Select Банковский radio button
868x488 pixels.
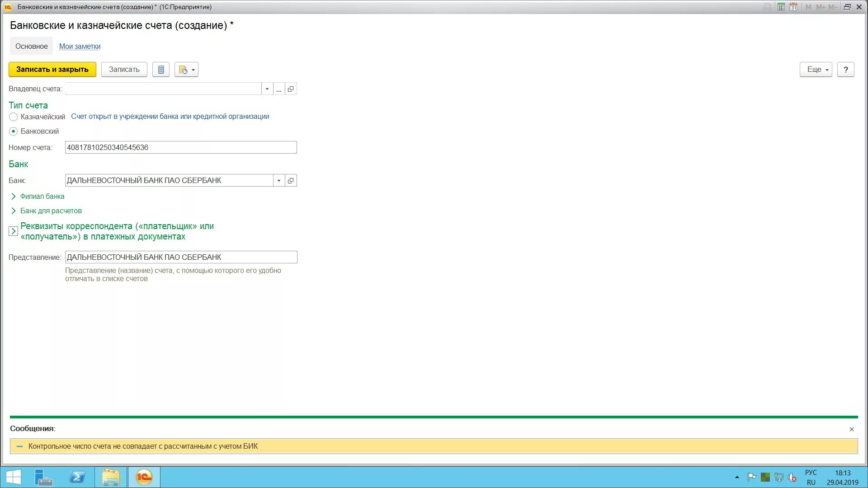pos(13,131)
